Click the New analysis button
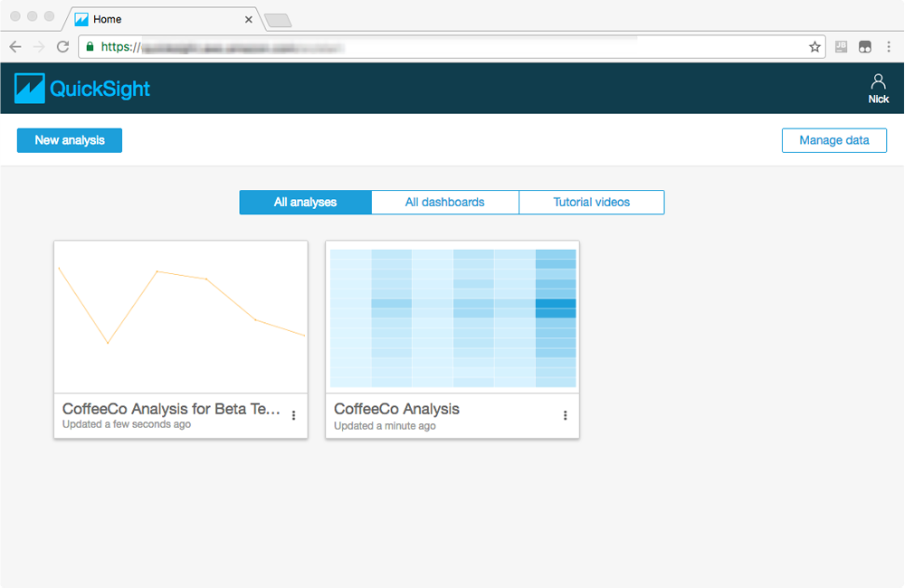 pos(70,140)
